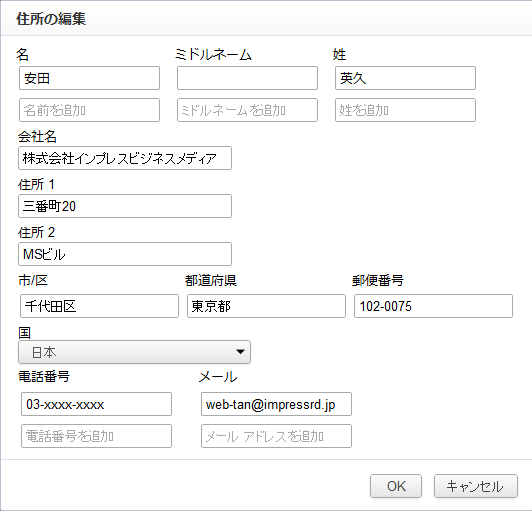Click the 住所 2 field with MSビル
Screen dimensions: 532x511
[125, 254]
